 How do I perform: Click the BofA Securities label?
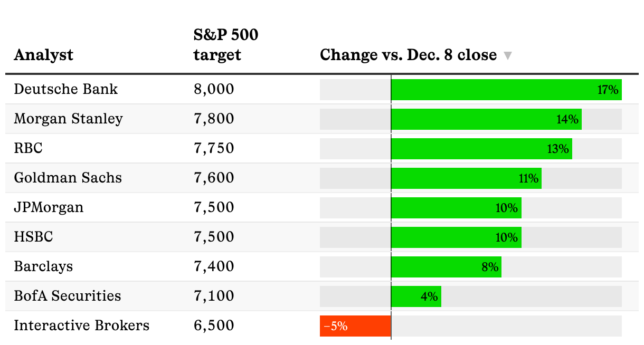click(x=67, y=296)
